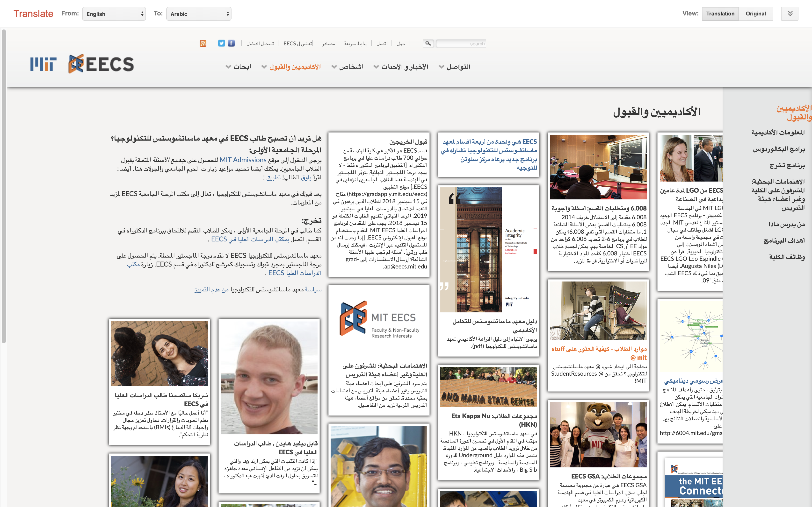Screen dimensions: 812x507
Task: Click the MIT logo
Action: point(43,64)
